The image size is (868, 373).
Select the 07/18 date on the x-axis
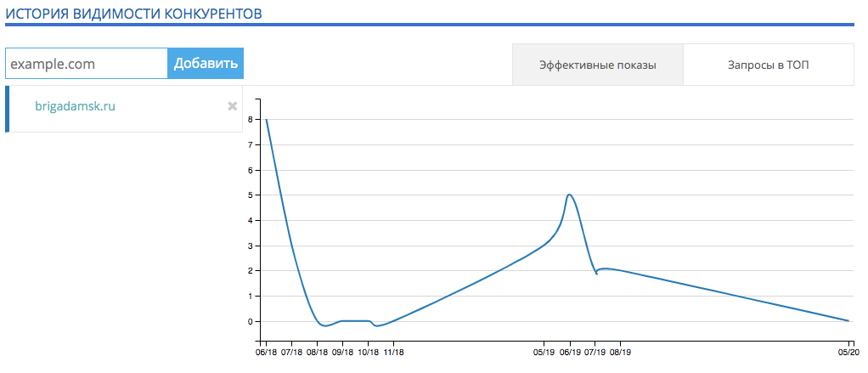291,350
